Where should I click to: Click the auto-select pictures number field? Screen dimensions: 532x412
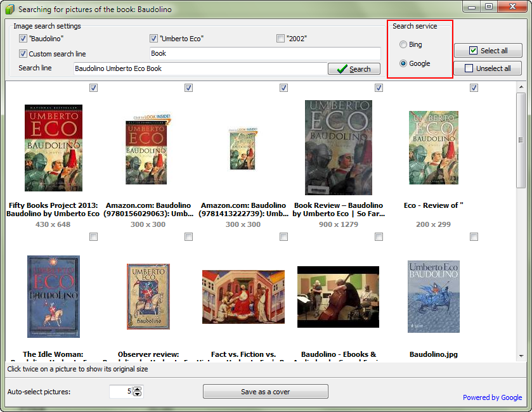coord(121,391)
